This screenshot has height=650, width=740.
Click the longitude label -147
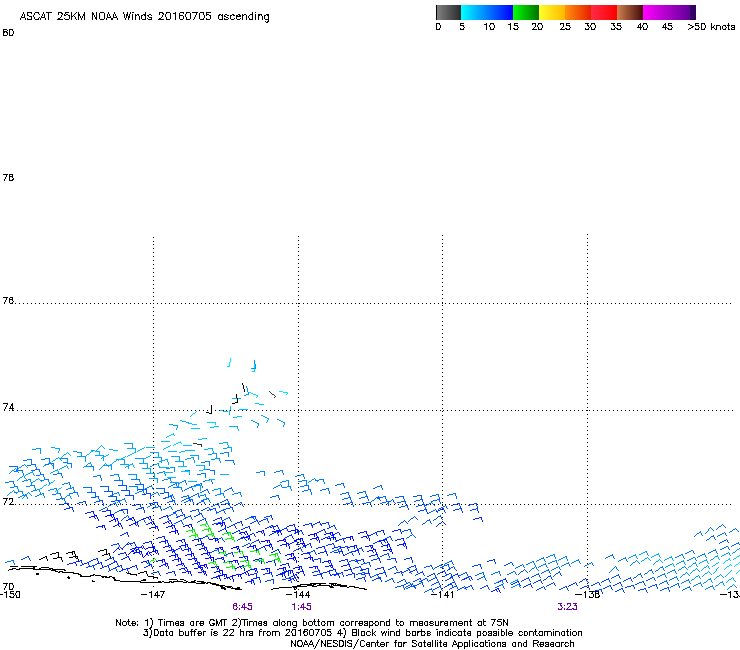(153, 594)
